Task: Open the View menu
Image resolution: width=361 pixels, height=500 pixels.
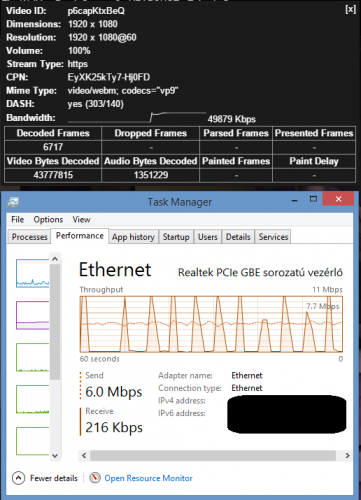Action: 81,219
